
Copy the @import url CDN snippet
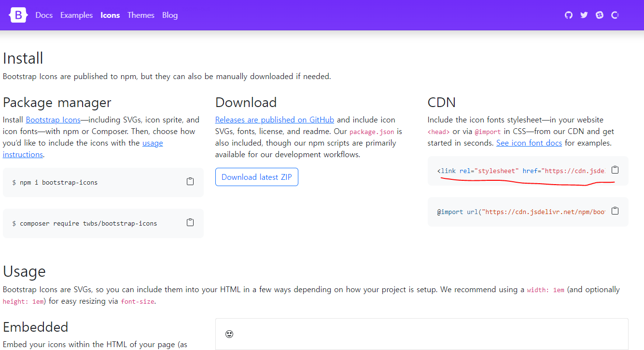pos(615,211)
